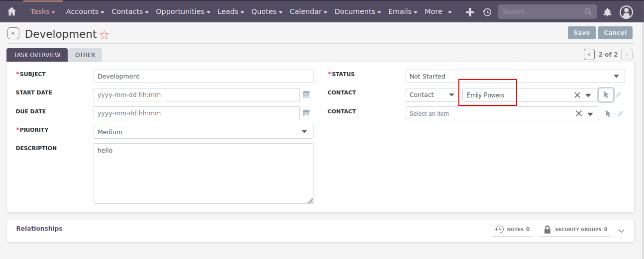Click the select arrow icon next to Emily Powers
The width and height of the screenshot is (644, 259).
click(x=606, y=94)
